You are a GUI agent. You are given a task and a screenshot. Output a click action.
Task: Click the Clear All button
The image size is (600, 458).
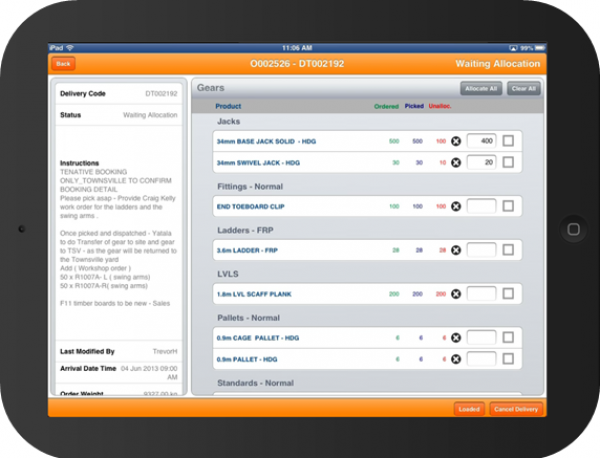[524, 88]
